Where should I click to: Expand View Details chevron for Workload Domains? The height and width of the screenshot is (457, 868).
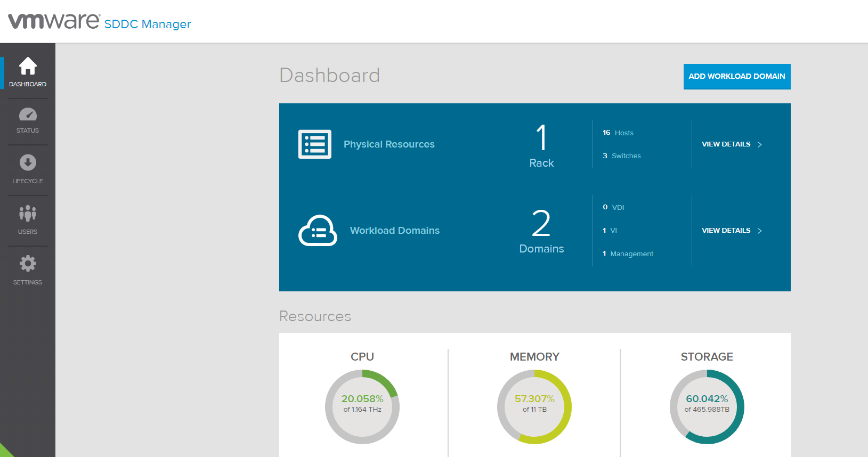point(760,231)
